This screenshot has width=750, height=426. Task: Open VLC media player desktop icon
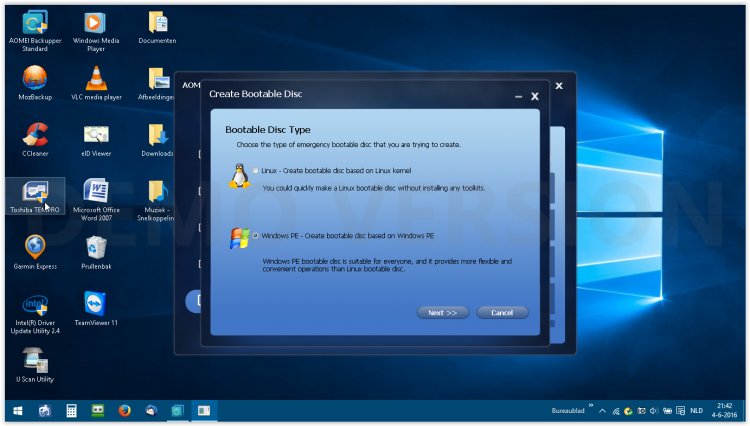96,78
